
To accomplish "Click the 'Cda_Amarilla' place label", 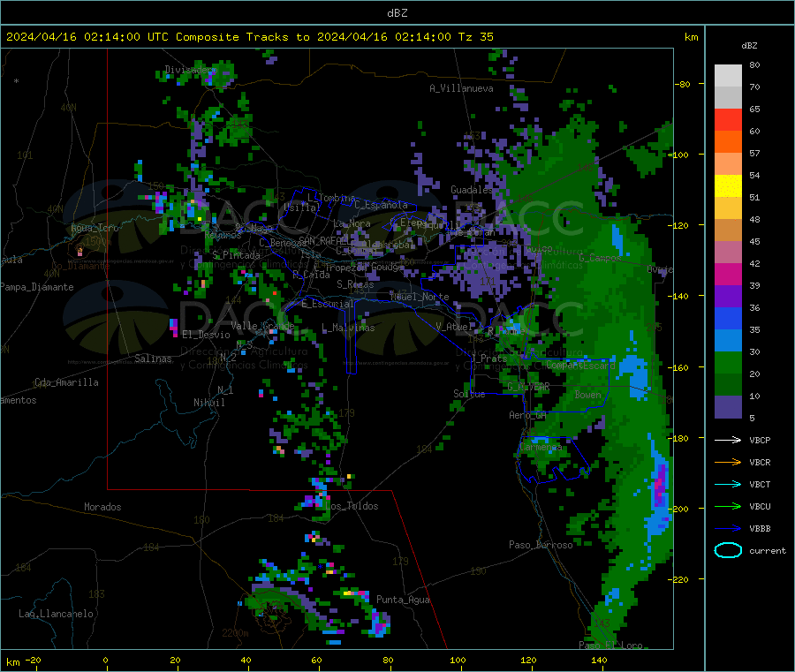I will coord(66,382).
